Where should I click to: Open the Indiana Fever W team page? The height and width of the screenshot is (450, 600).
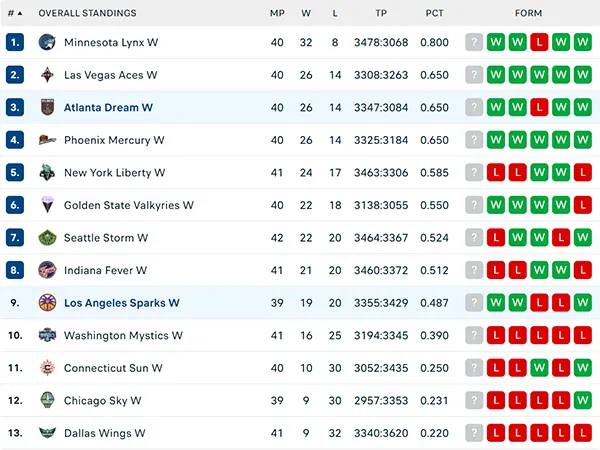point(105,271)
